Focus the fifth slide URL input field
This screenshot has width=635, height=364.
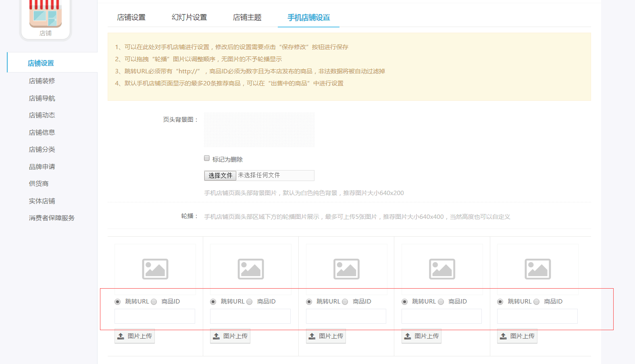[x=537, y=316]
